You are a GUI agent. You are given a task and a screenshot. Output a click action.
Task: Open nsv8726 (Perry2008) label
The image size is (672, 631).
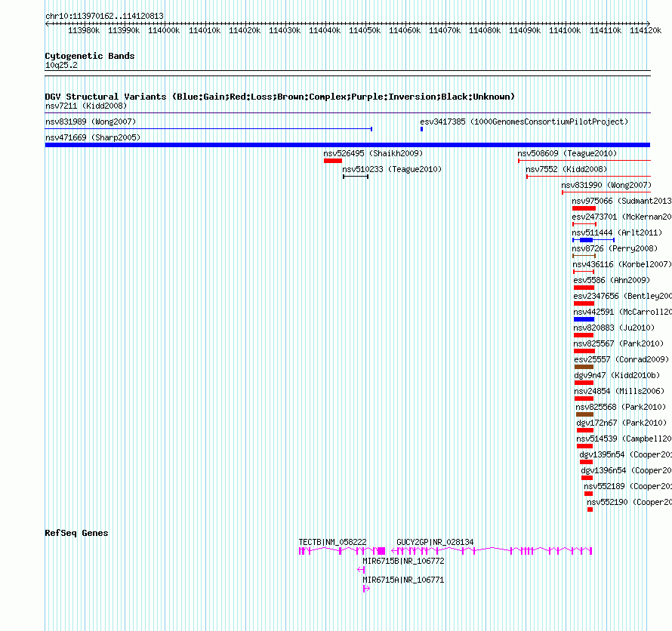click(615, 248)
